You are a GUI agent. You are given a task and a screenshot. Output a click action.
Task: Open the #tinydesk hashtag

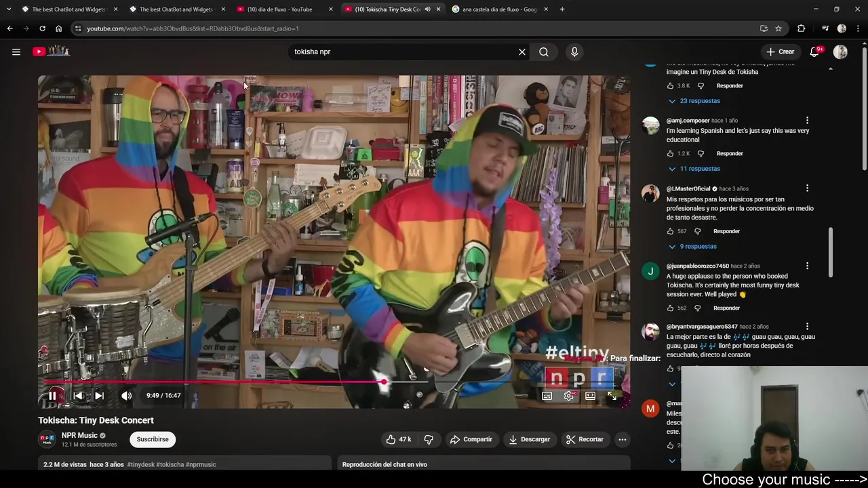pos(140,464)
